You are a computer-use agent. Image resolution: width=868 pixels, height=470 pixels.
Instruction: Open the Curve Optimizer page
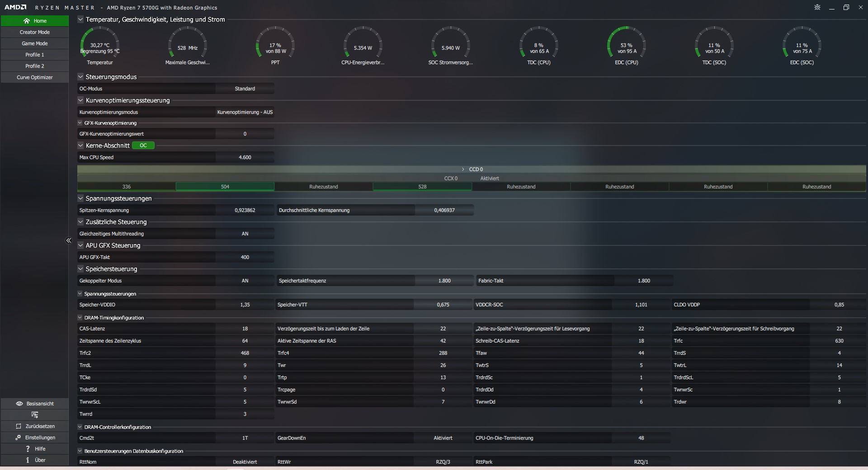point(35,77)
